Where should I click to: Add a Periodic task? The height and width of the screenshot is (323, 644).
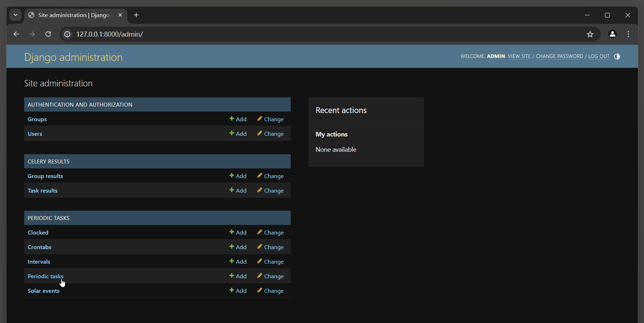tap(238, 276)
